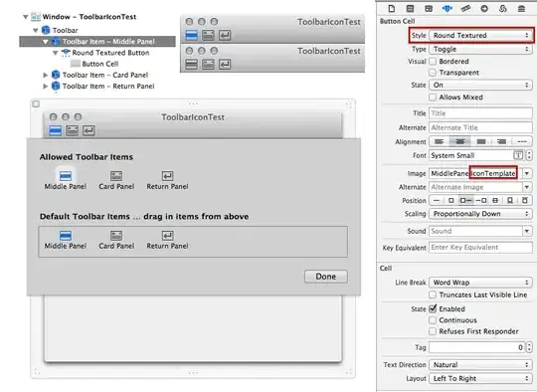The width and height of the screenshot is (537, 392).
Task: Check Truncates Last Visible Line
Action: [433, 294]
